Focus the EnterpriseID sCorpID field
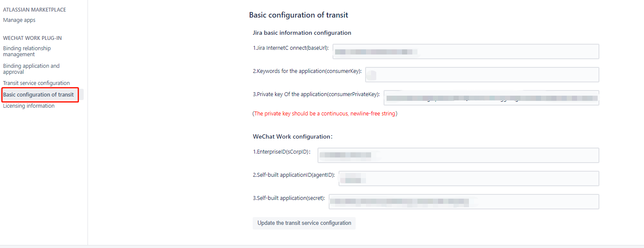Image resolution: width=644 pixels, height=248 pixels. pyautogui.click(x=458, y=155)
